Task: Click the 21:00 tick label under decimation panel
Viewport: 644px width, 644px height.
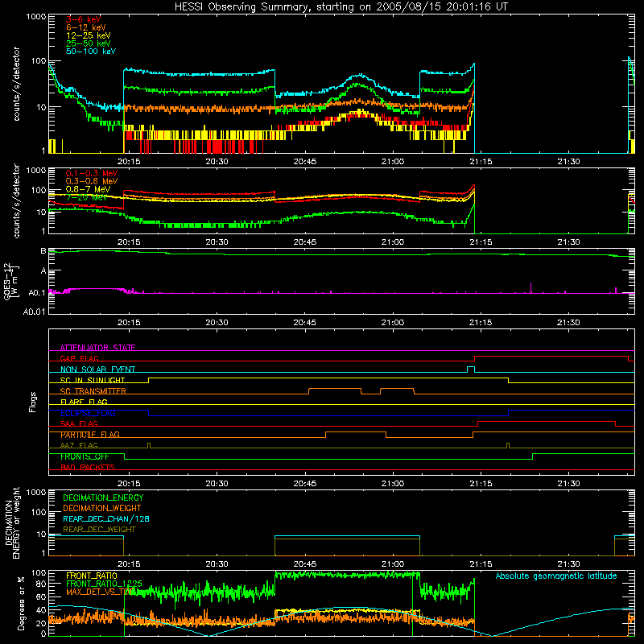Action: (x=393, y=564)
